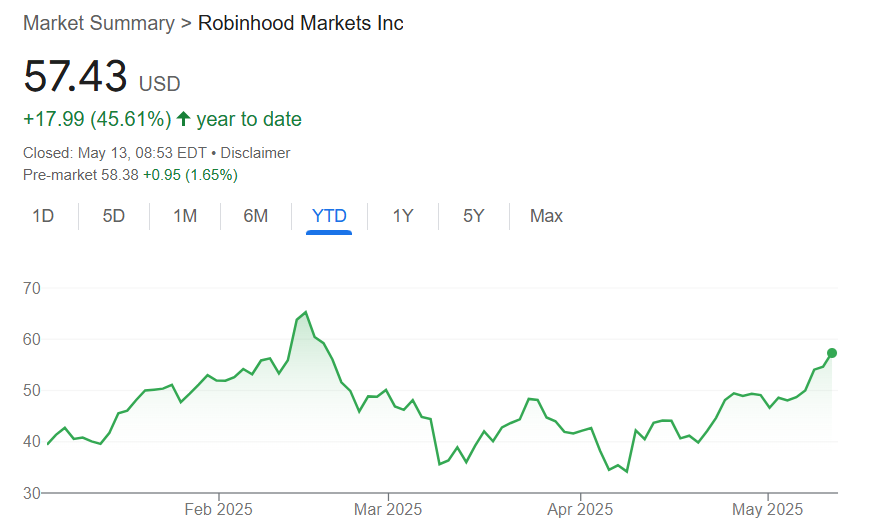Click the mid-February peak of the chart line
871x531 pixels.
pyautogui.click(x=305, y=313)
